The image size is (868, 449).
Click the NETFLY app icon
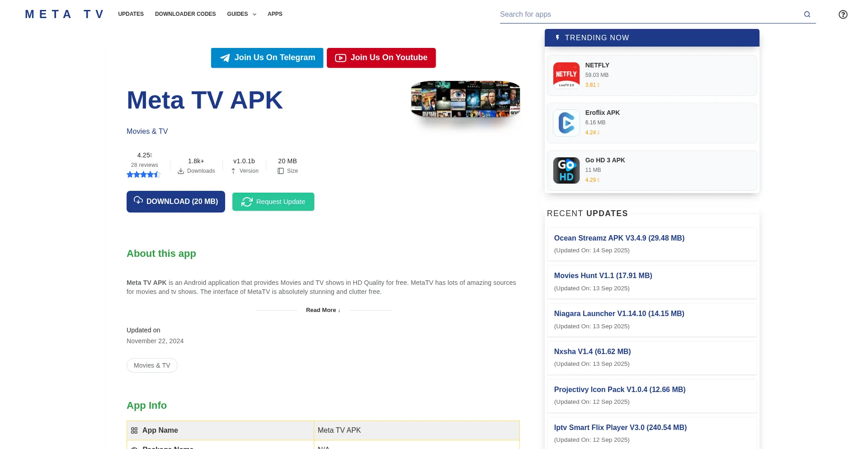pyautogui.click(x=566, y=76)
